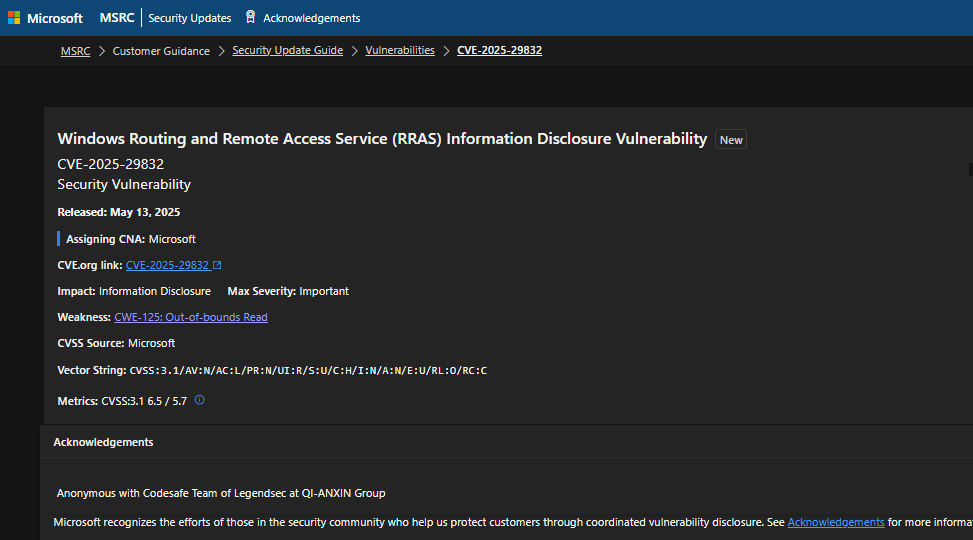This screenshot has width=973, height=540.
Task: Click the Microsoft four-square logo
Action: (x=14, y=18)
